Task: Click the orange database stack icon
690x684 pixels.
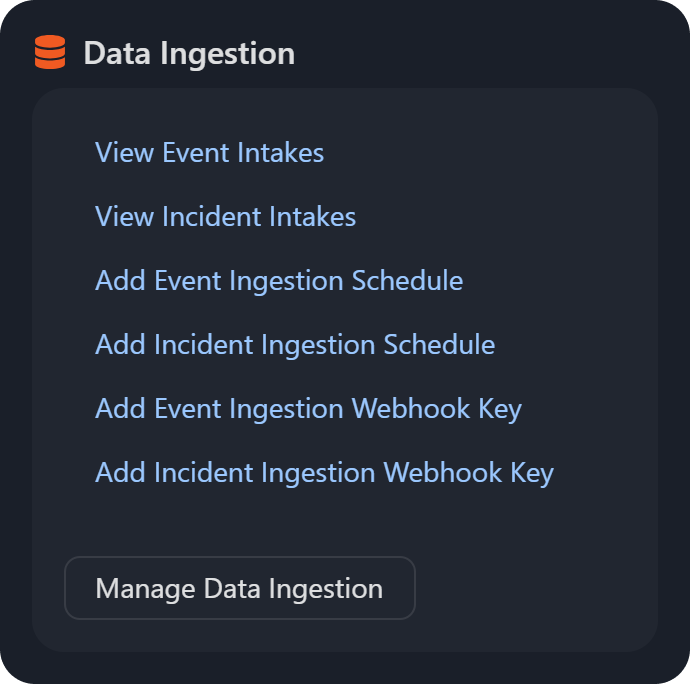Action: 50,52
